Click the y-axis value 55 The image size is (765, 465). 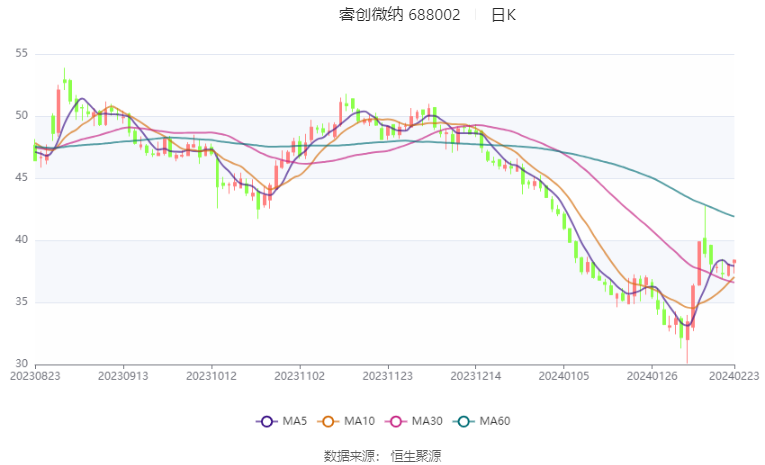point(21,53)
